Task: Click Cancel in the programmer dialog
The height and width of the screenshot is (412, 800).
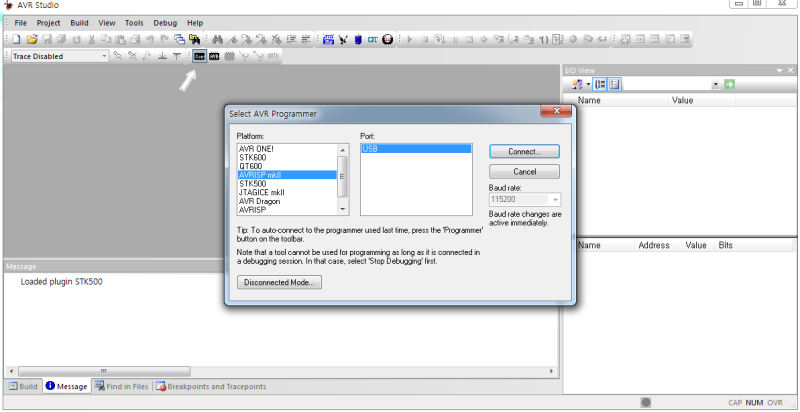Action: tap(524, 172)
